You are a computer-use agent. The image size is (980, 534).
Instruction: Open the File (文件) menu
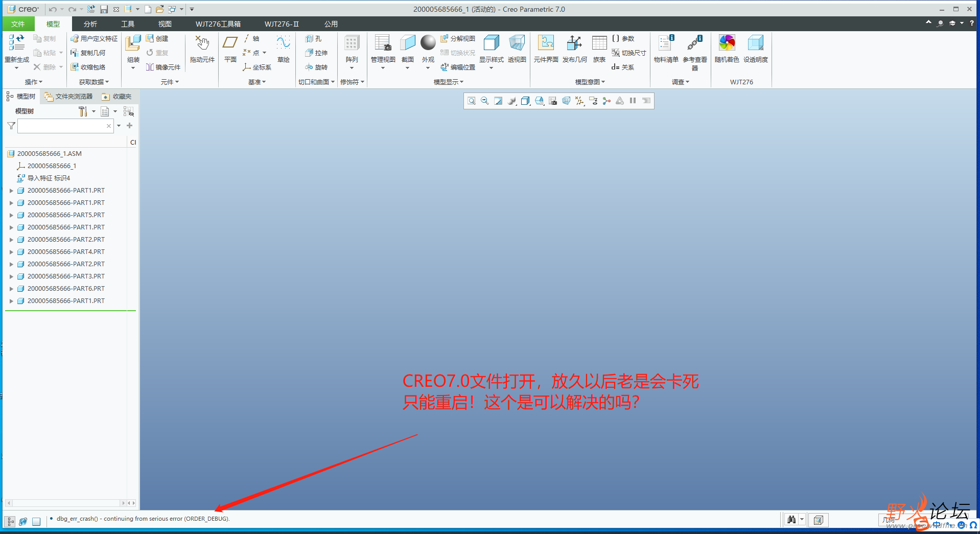coord(18,24)
